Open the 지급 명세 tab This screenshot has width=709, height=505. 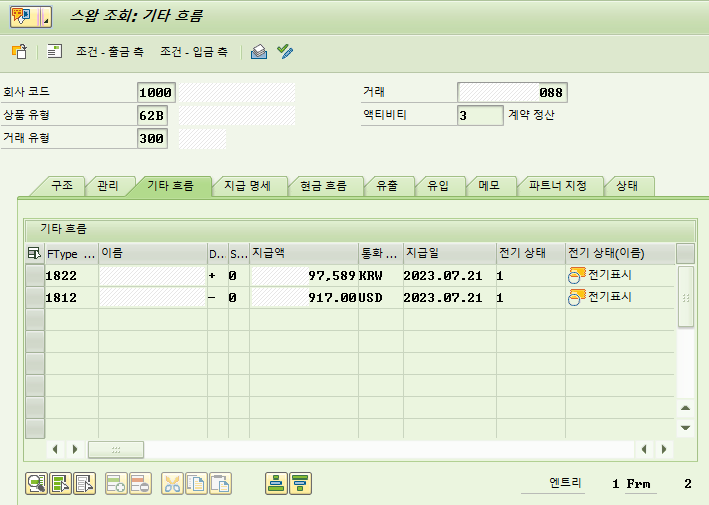247,186
